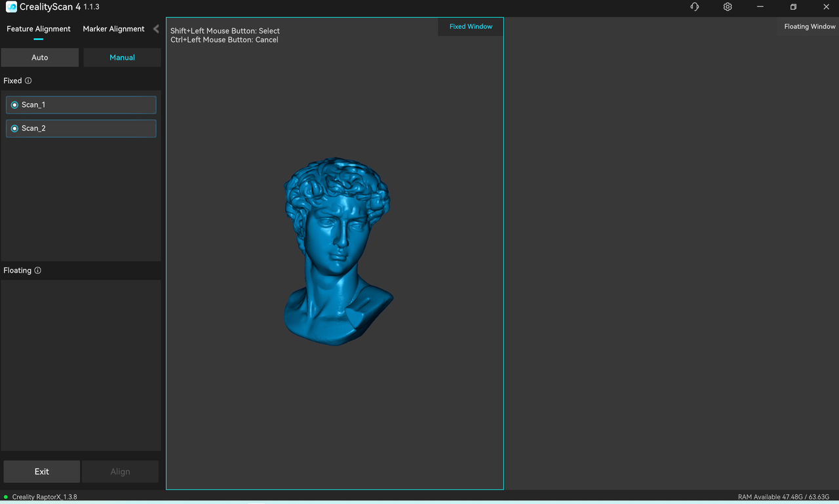The width and height of the screenshot is (839, 504).
Task: Show info tooltip next to Floating
Action: (x=37, y=270)
